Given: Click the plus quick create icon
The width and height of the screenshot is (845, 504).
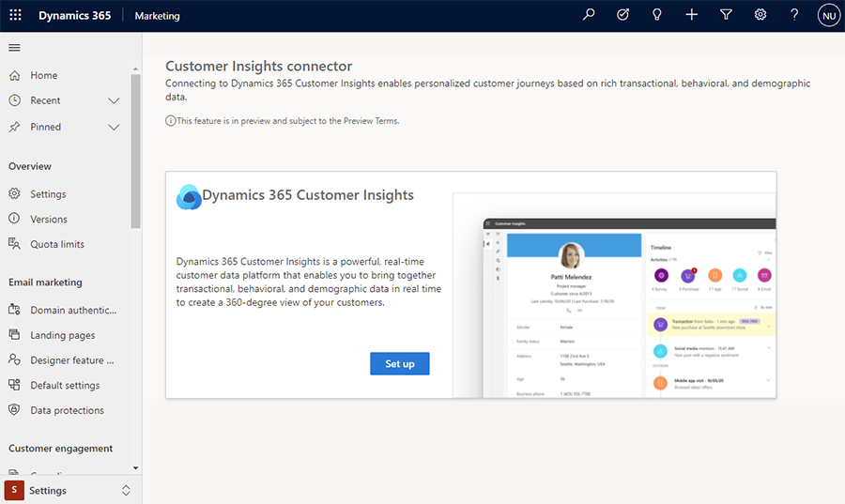Looking at the screenshot, I should click(692, 15).
